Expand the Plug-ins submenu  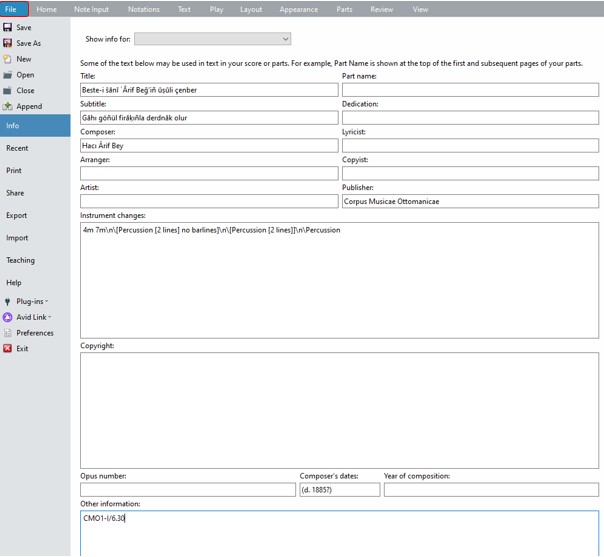[x=31, y=301]
